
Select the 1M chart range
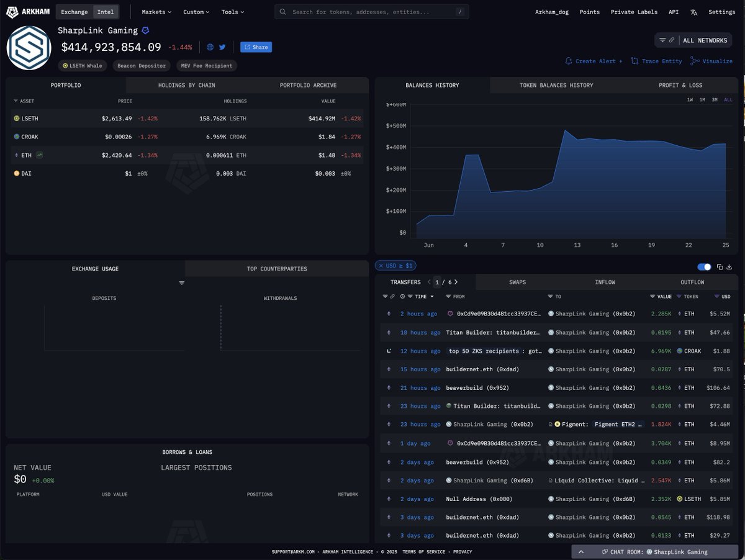tap(702, 100)
